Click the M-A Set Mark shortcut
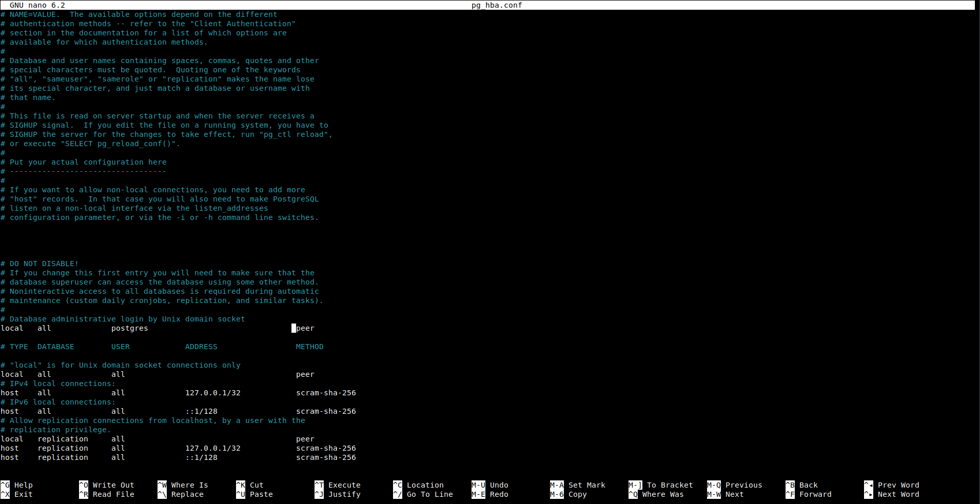The width and height of the screenshot is (980, 504). point(578,485)
